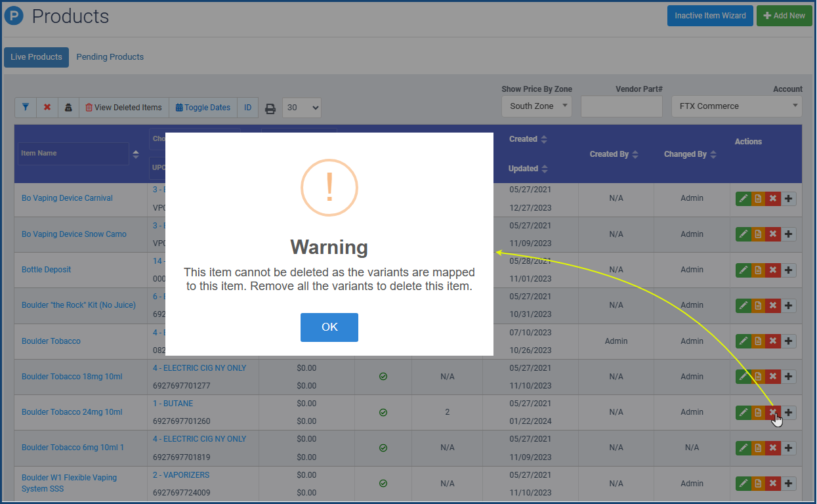
Task: Open the Boulder Tobacco 6mg 10ml 1 link
Action: click(x=73, y=448)
